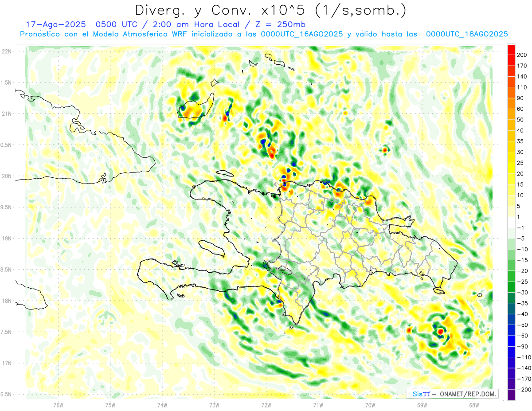Click the "6.5N" latitude label
This screenshot has height=411, width=532.
[7, 395]
